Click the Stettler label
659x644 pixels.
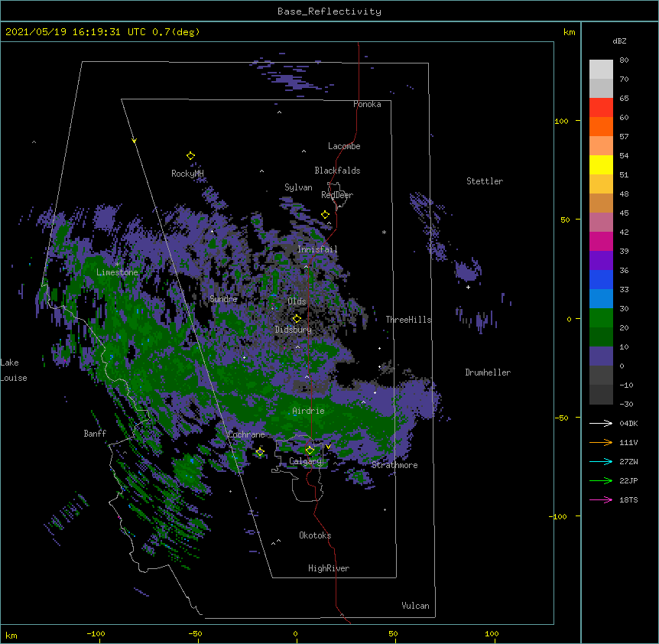(485, 181)
